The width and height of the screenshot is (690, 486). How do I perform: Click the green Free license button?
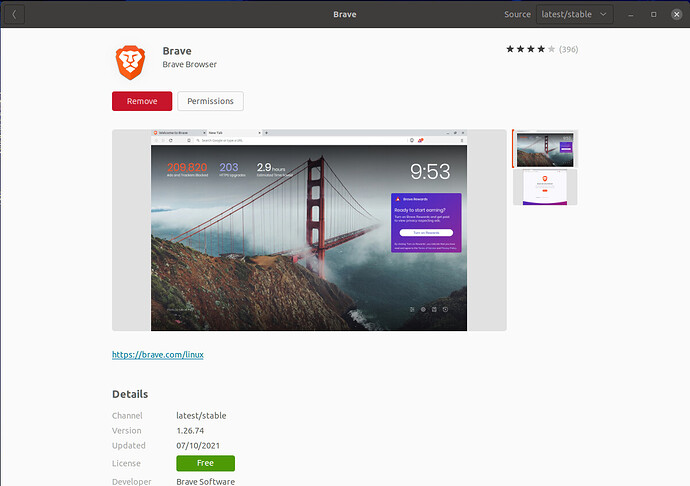206,463
